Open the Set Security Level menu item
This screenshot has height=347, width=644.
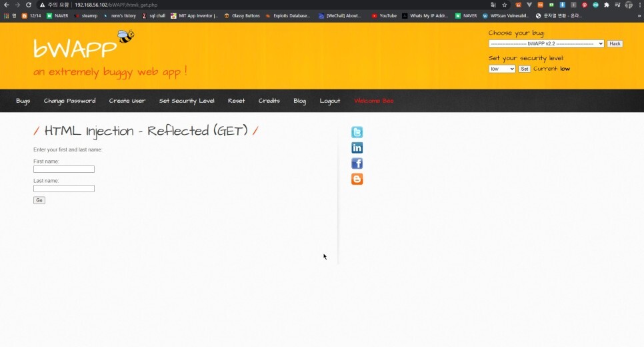point(187,101)
